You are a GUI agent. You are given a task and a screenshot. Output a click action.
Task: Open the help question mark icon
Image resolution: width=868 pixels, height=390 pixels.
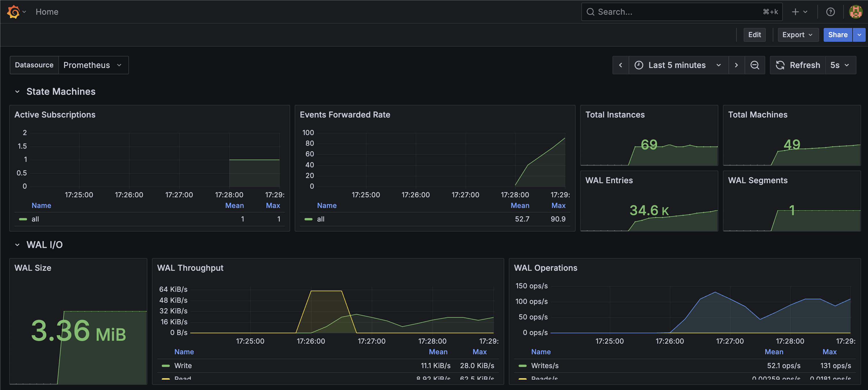[x=830, y=12]
